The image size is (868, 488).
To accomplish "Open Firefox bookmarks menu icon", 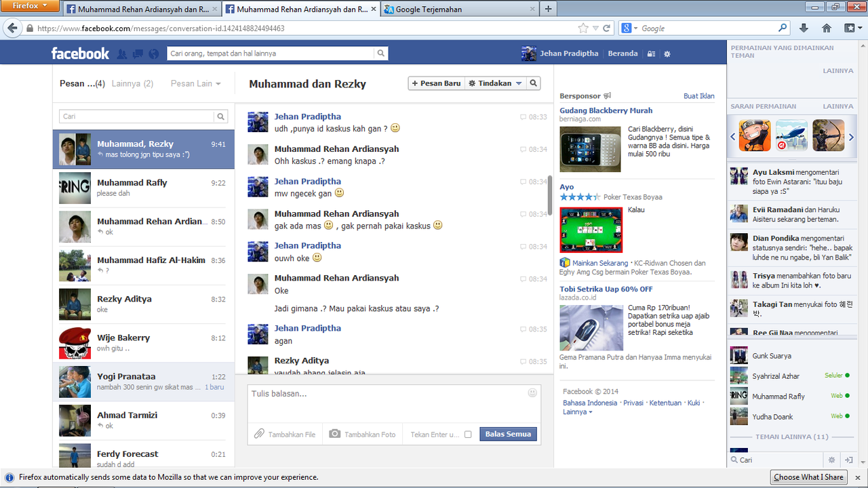I will 852,28.
